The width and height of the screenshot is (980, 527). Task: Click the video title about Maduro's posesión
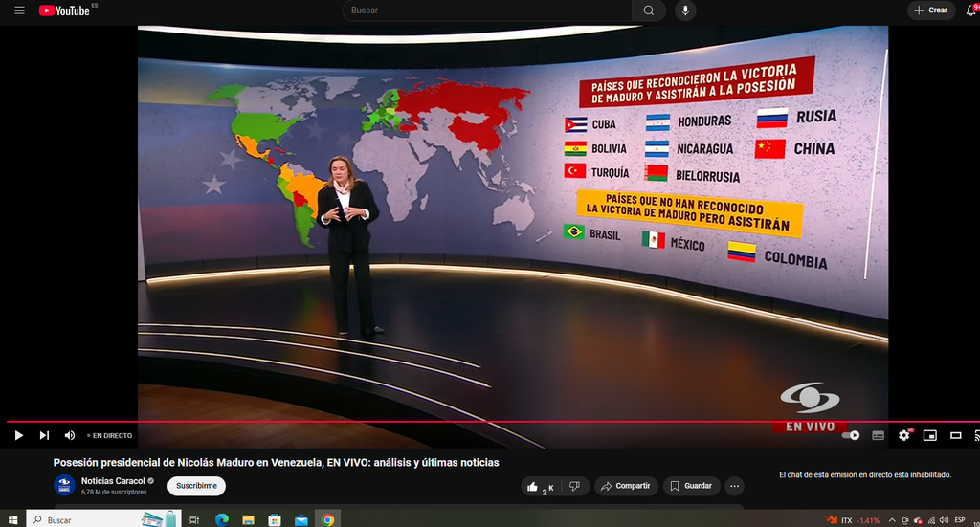(x=276, y=463)
